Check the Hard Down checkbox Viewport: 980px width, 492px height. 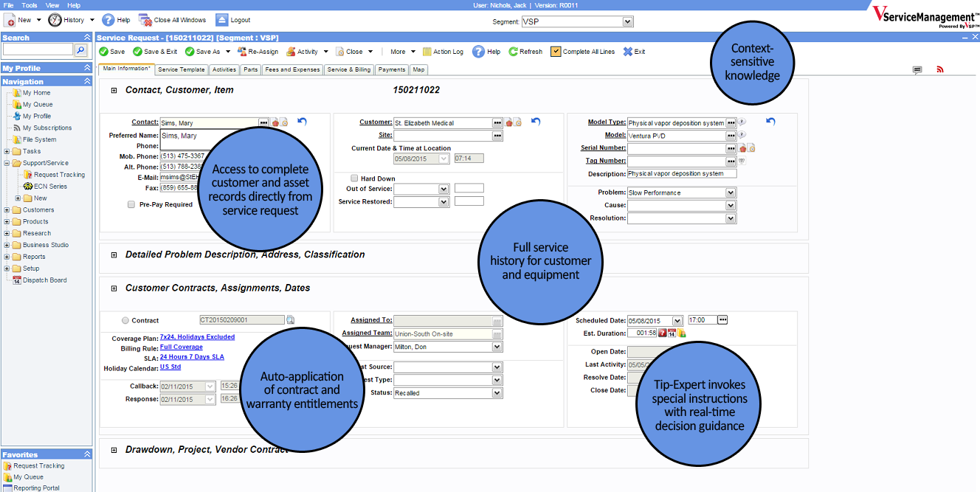[354, 179]
